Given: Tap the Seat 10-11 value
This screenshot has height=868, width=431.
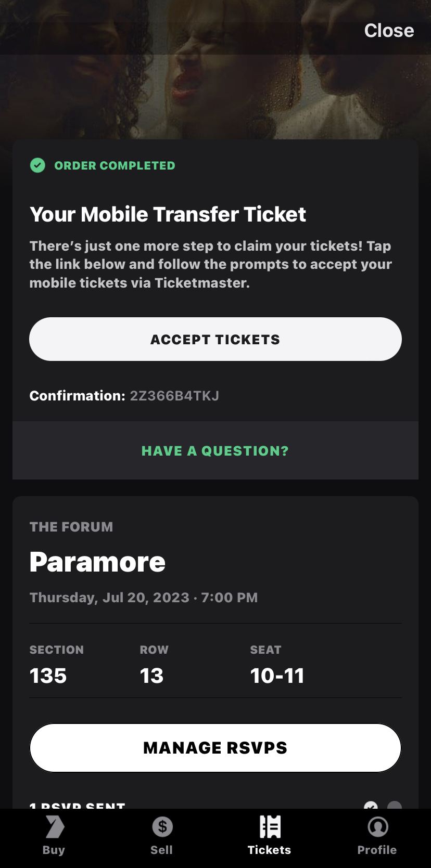Looking at the screenshot, I should tap(277, 676).
